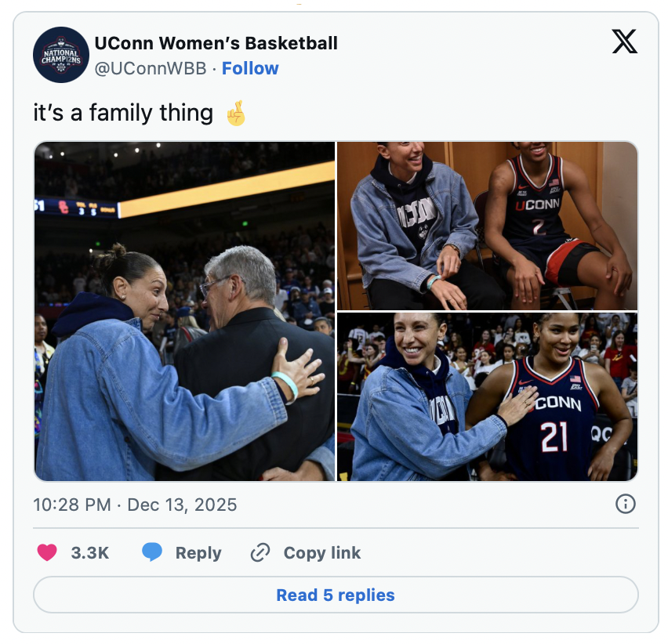Open the 10:28 PM Dec 13, 2025 timestamp

pyautogui.click(x=135, y=505)
